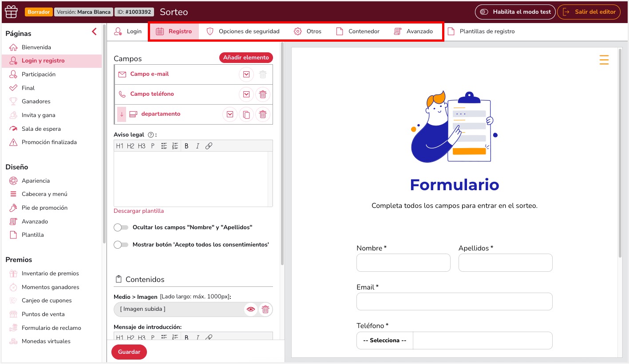
Task: Click Habilita el modo test
Action: pyautogui.click(x=515, y=12)
